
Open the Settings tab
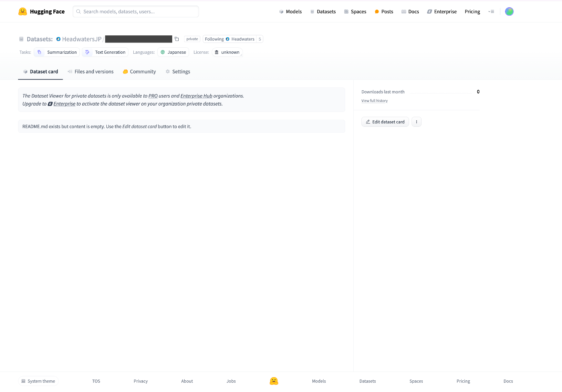[178, 71]
